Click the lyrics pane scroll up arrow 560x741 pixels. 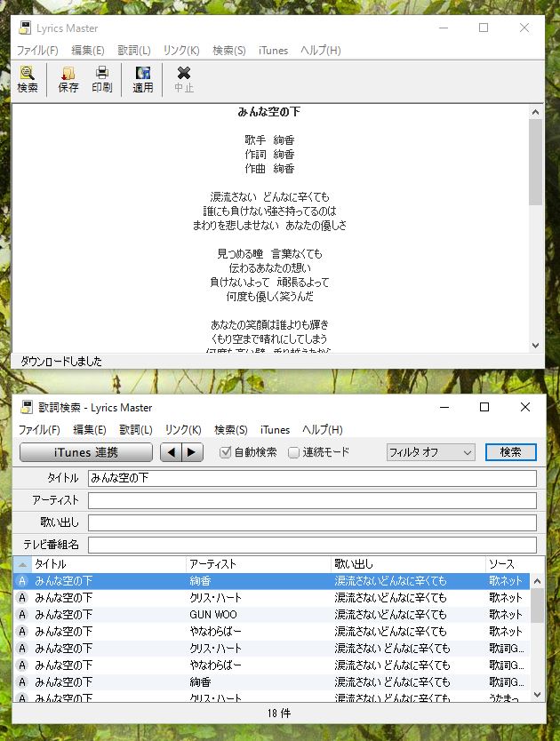[535, 113]
